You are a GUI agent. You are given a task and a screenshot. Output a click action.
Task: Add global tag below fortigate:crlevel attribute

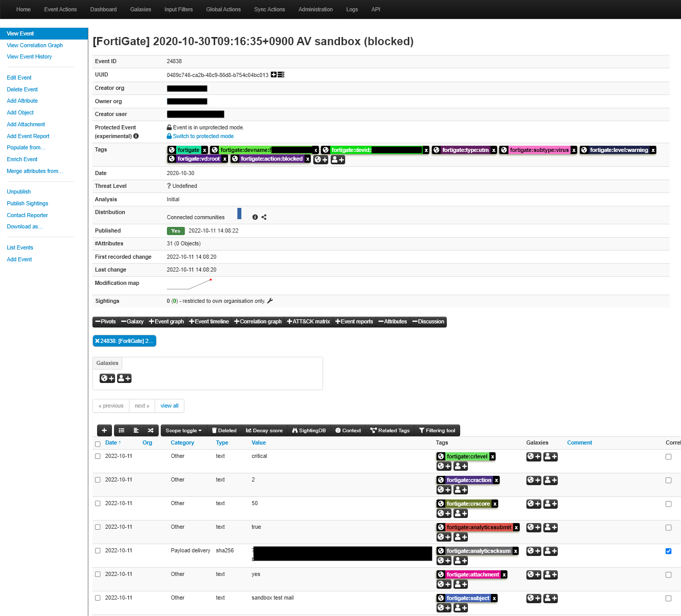[444, 466]
